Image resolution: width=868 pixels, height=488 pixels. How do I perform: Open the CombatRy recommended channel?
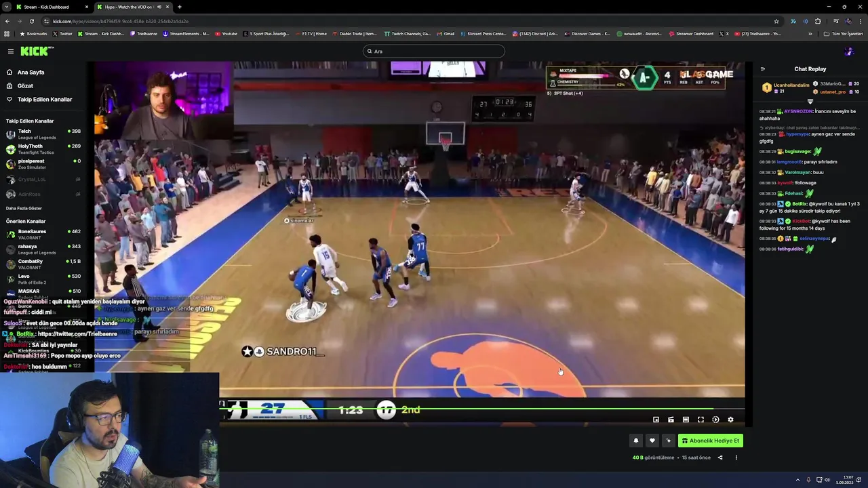[x=42, y=264]
